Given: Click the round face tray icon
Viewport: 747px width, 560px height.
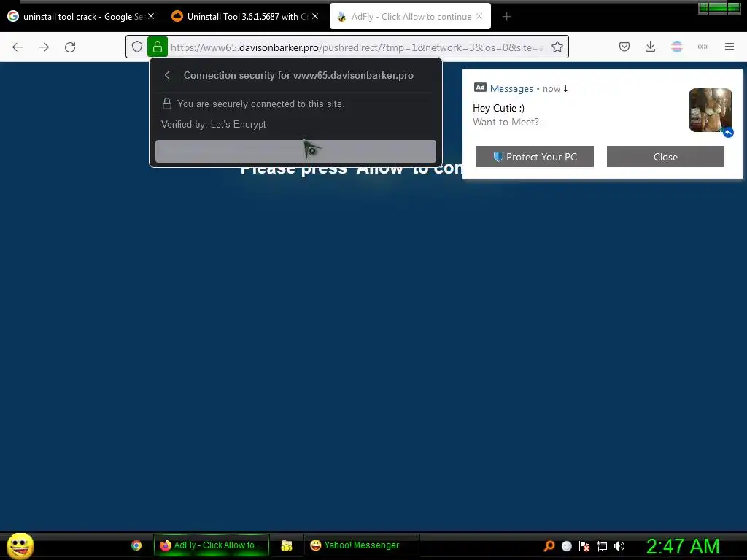Looking at the screenshot, I should tap(566, 546).
